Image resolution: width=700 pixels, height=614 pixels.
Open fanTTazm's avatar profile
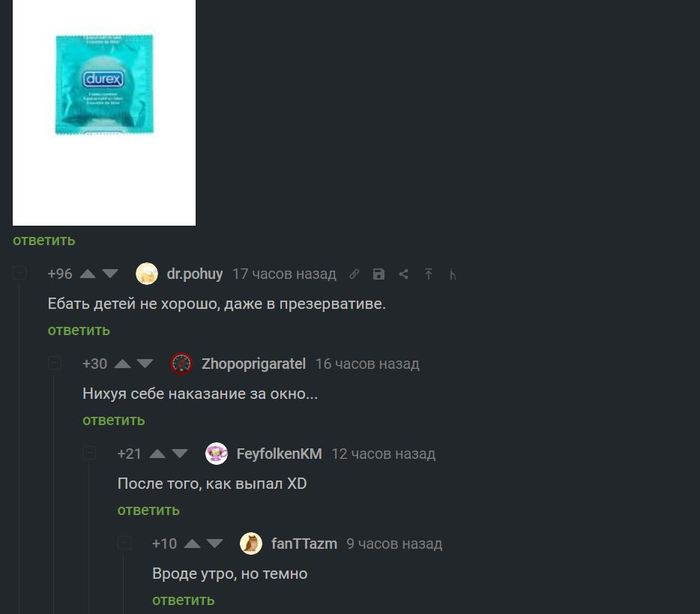click(251, 543)
